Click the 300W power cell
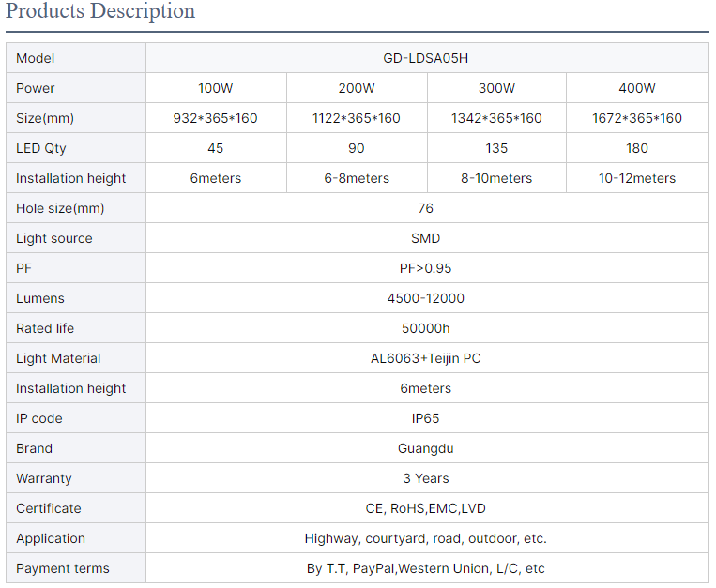 click(496, 88)
